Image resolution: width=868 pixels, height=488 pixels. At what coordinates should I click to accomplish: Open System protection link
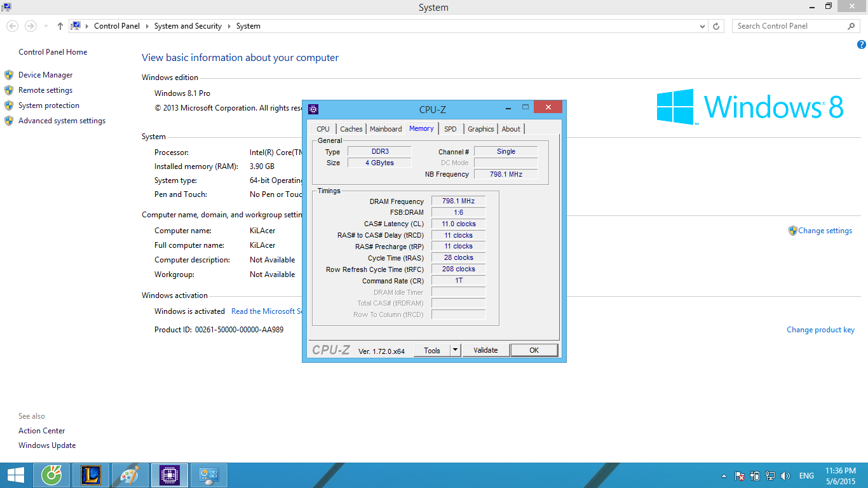(x=49, y=105)
